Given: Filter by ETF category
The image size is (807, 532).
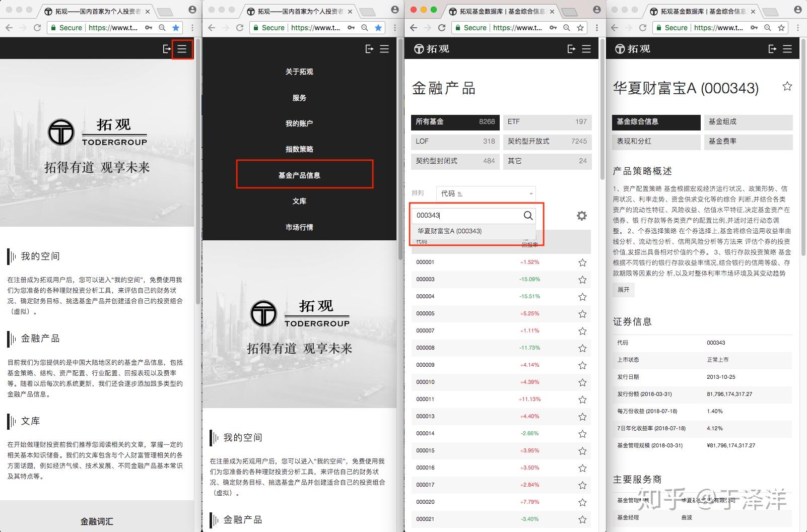Looking at the screenshot, I should click(x=548, y=122).
